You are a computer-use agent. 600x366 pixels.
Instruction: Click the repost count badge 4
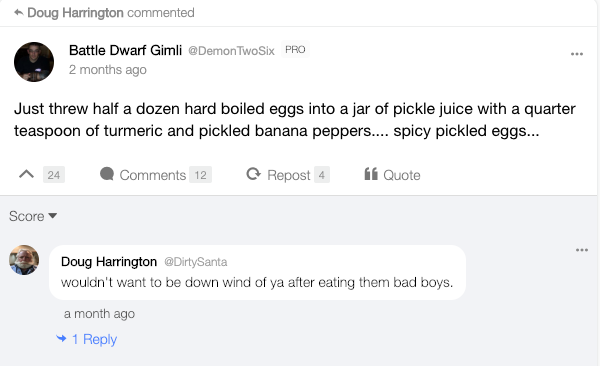point(321,175)
